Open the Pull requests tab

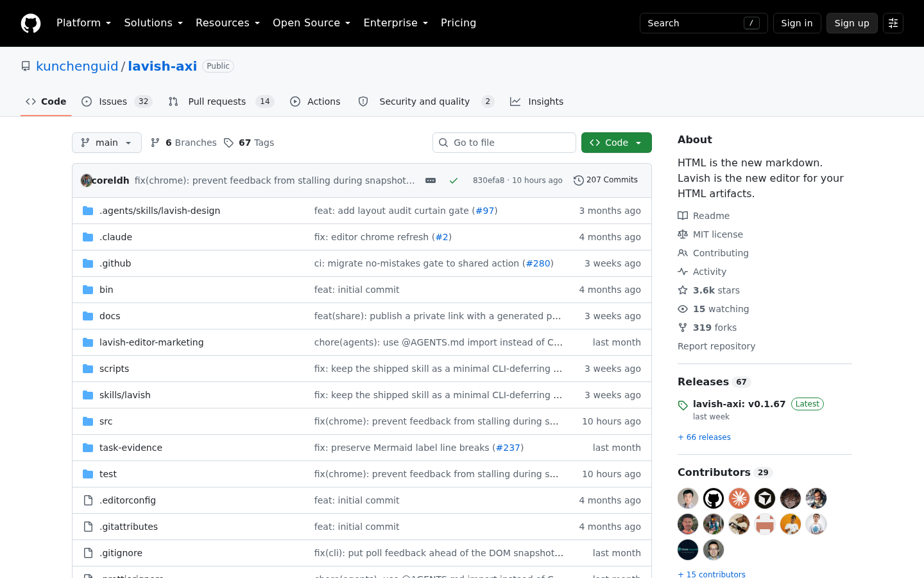[x=221, y=101]
